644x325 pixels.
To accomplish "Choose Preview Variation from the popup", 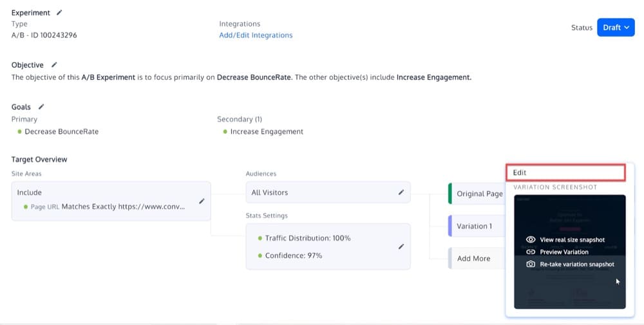I will click(x=564, y=252).
